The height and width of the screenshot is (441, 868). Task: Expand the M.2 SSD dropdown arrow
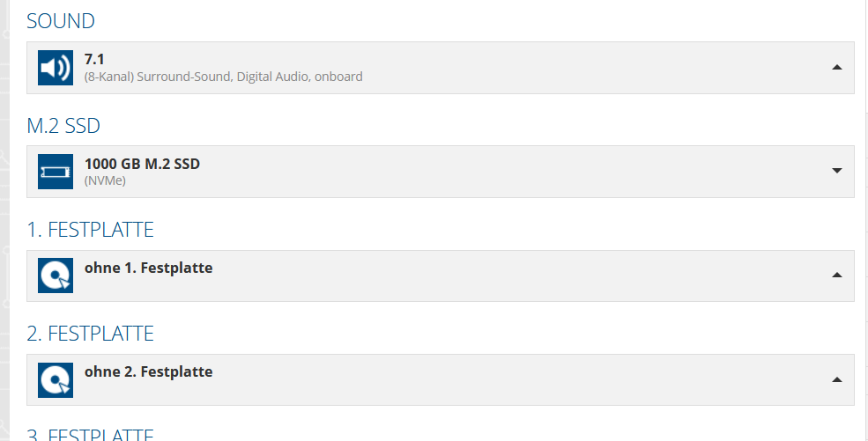(x=836, y=172)
